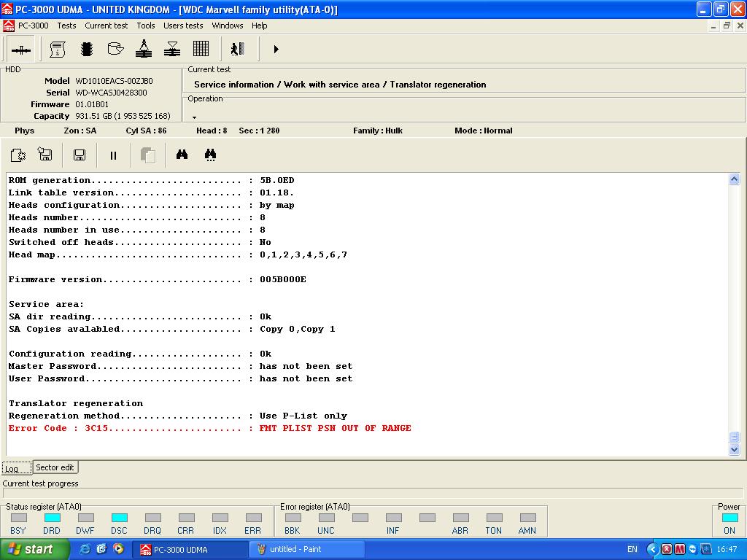Switch to untitled - Paint taskbar button
This screenshot has width=747, height=560.
(x=307, y=550)
